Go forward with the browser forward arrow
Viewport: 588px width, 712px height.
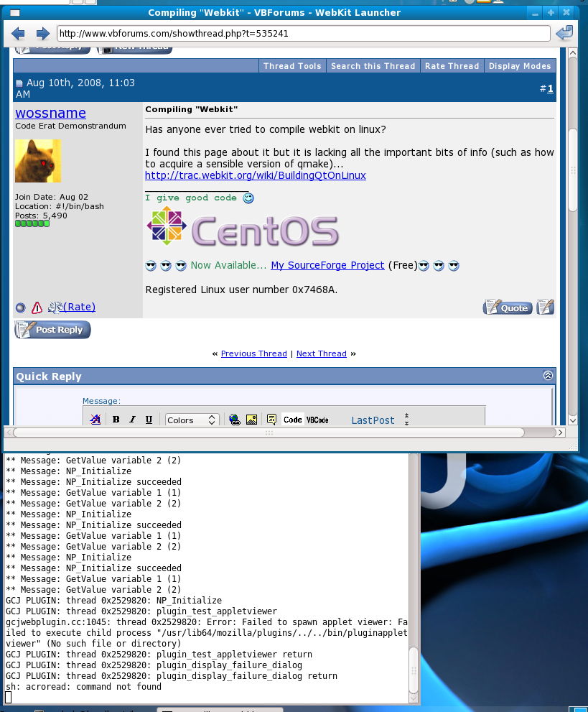[42, 33]
